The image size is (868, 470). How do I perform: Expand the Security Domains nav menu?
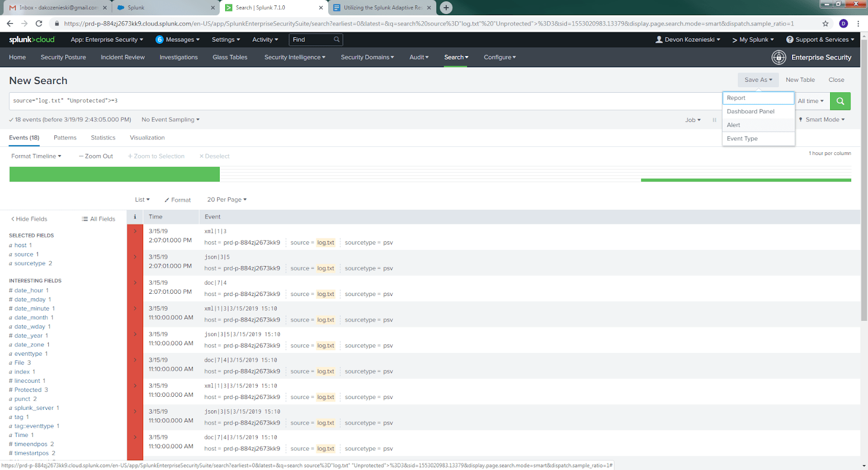[368, 57]
